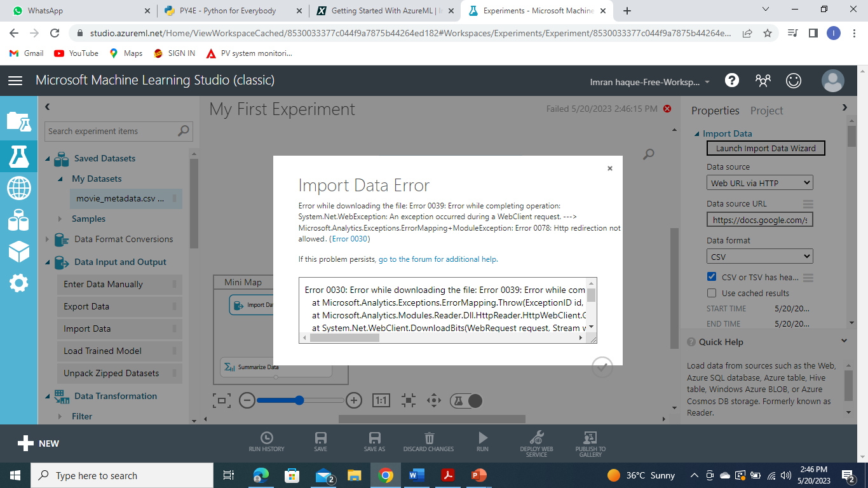Open the Data source dropdown

[x=760, y=182]
